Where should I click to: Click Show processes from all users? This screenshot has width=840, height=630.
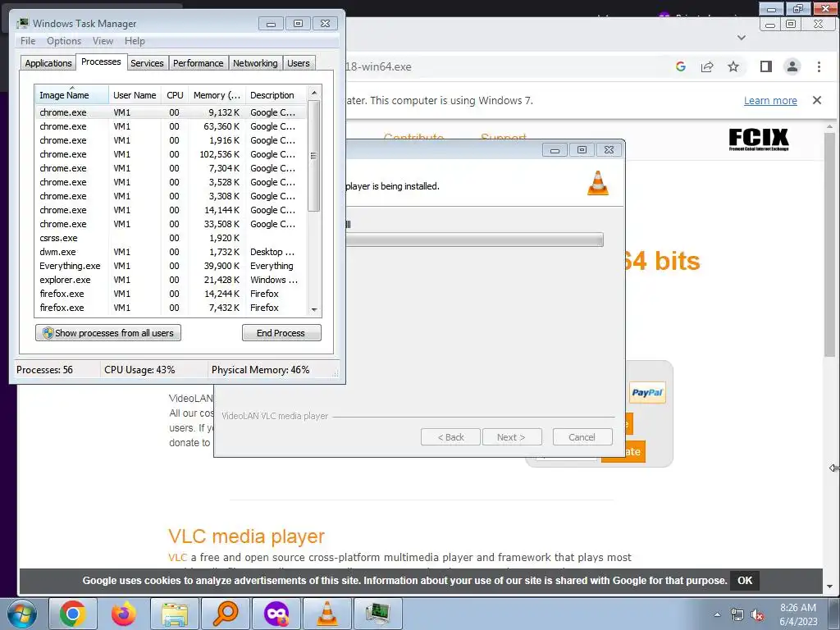[108, 333]
